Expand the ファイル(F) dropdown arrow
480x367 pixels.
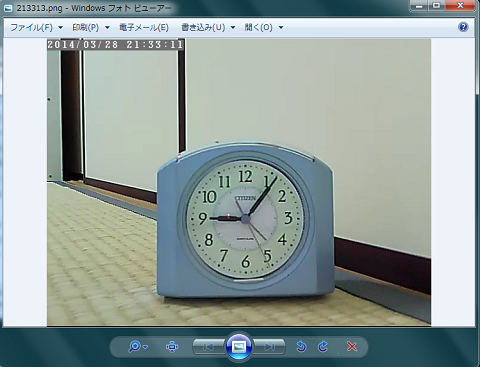pos(60,28)
